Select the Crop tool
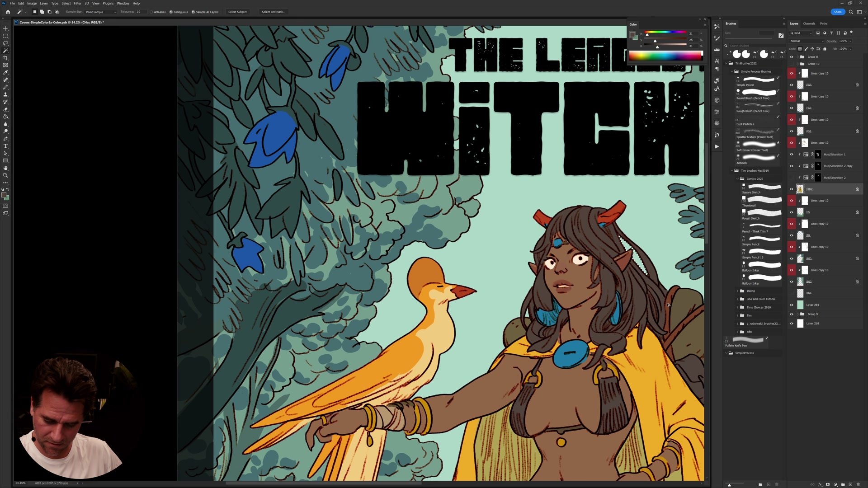 point(5,58)
